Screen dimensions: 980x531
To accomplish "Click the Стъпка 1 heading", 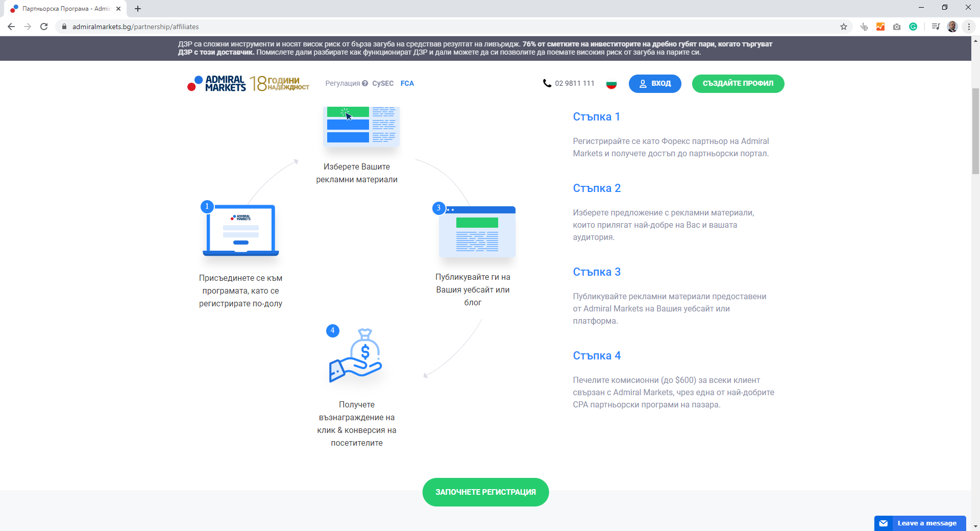I will 596,117.
